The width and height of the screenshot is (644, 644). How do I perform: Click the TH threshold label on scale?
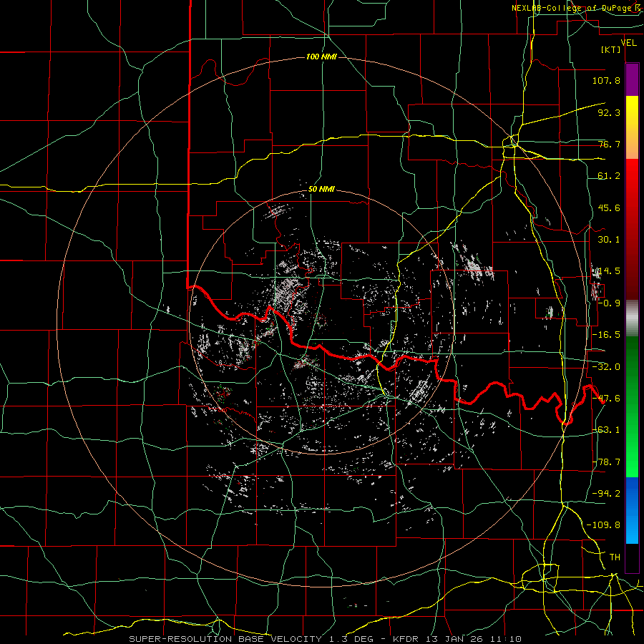(615, 557)
